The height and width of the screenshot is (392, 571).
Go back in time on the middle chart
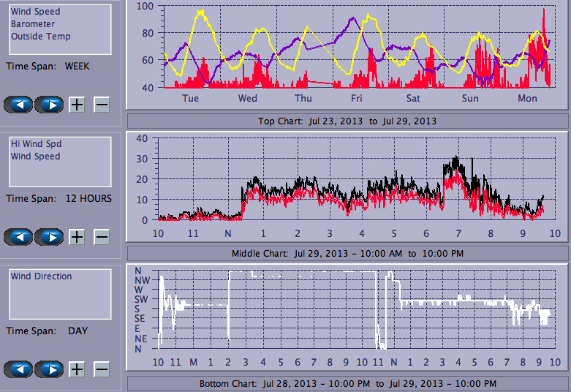[19, 237]
